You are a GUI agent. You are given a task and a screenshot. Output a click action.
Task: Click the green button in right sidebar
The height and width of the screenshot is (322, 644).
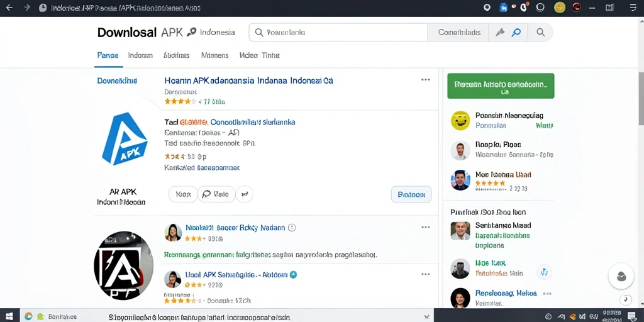pyautogui.click(x=501, y=86)
